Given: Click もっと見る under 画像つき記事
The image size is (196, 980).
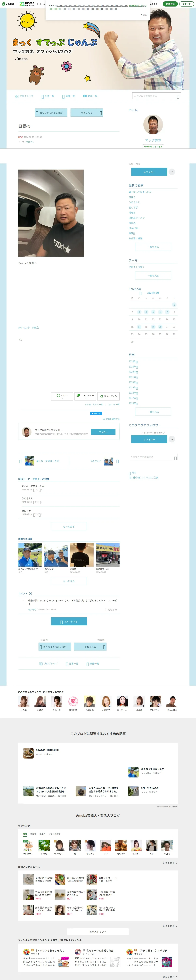Looking at the screenshot, I should tap(69, 581).
